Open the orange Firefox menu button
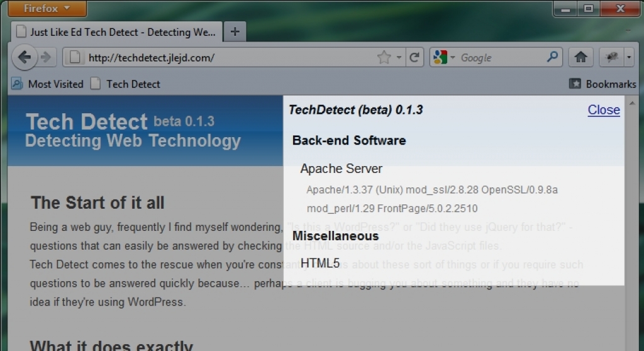This screenshot has width=644, height=351. point(47,8)
